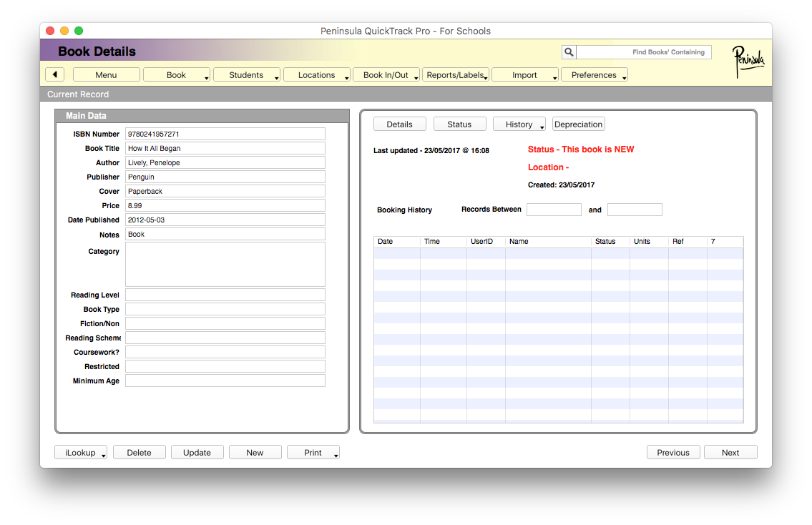Go to the Next record
This screenshot has height=525, width=812.
point(730,453)
